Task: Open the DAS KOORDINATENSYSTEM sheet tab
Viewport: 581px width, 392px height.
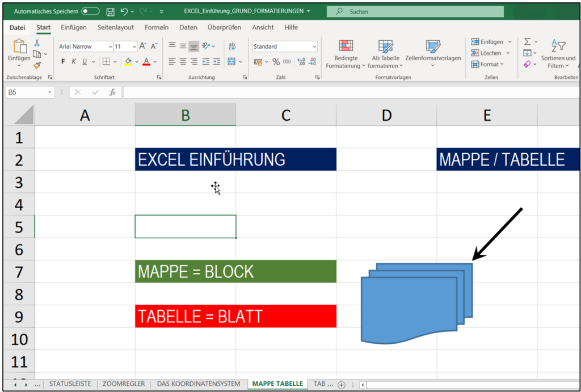Action: coord(199,384)
